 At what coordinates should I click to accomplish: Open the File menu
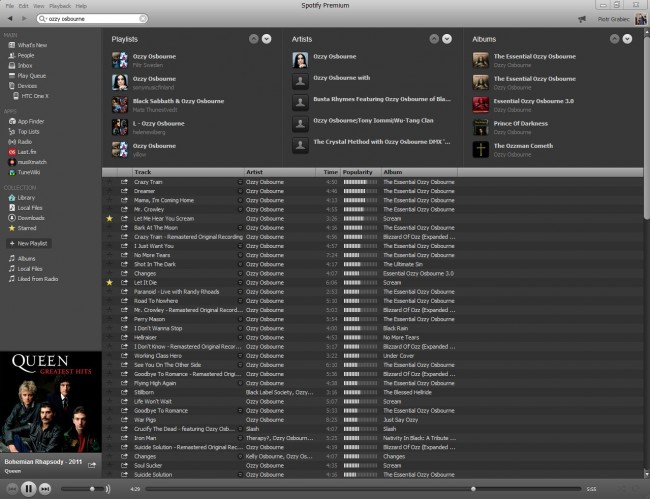[x=10, y=6]
